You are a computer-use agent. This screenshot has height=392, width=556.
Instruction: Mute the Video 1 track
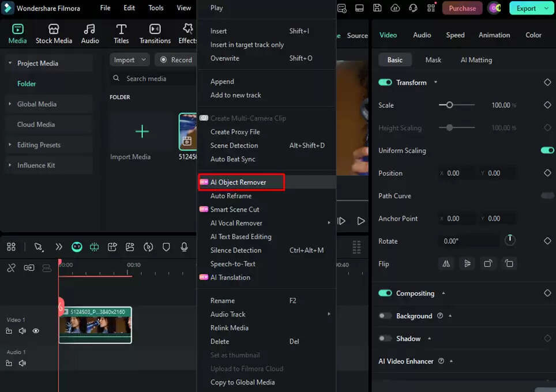(x=22, y=331)
